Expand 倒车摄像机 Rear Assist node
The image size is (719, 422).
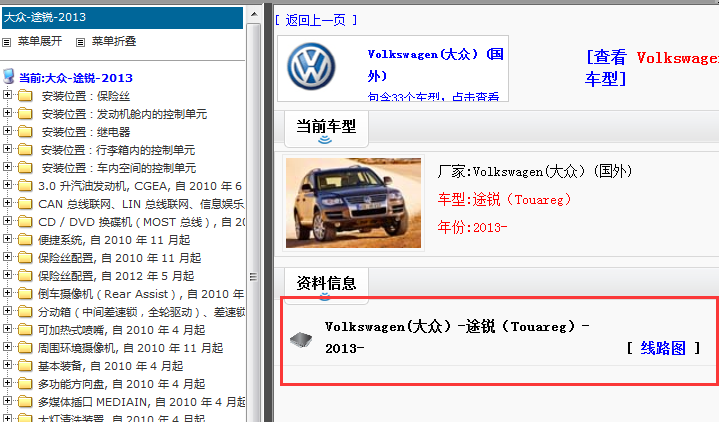click(x=7, y=292)
